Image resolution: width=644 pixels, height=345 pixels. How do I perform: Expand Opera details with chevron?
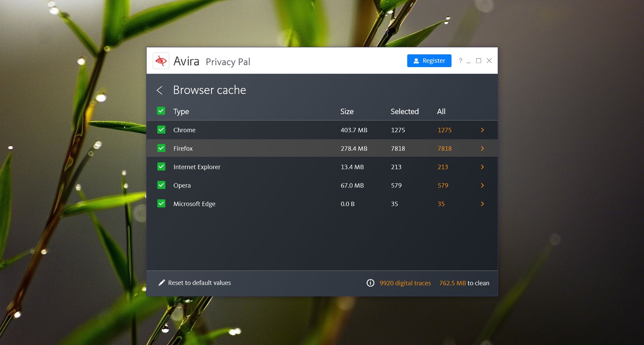click(482, 185)
